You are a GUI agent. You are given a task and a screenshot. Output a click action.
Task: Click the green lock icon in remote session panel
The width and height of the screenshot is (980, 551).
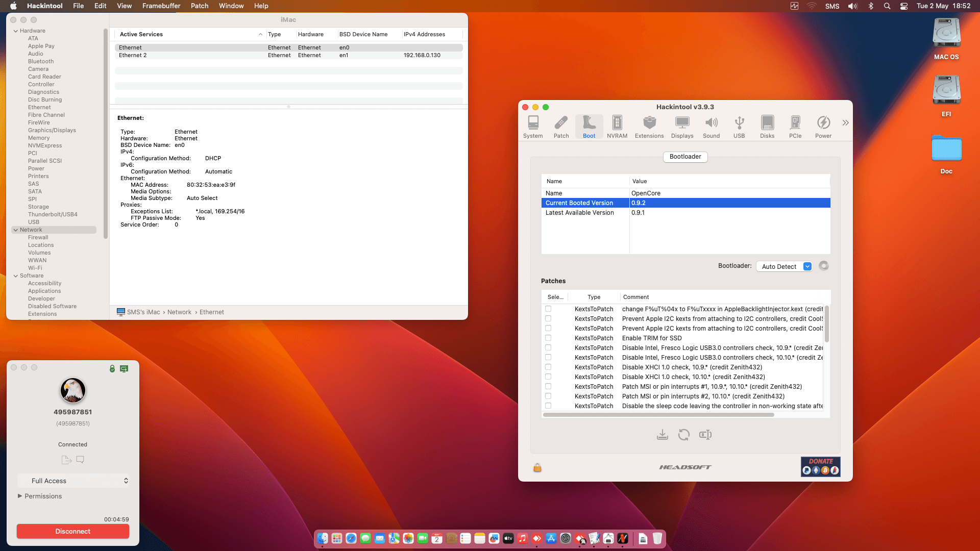tap(112, 368)
